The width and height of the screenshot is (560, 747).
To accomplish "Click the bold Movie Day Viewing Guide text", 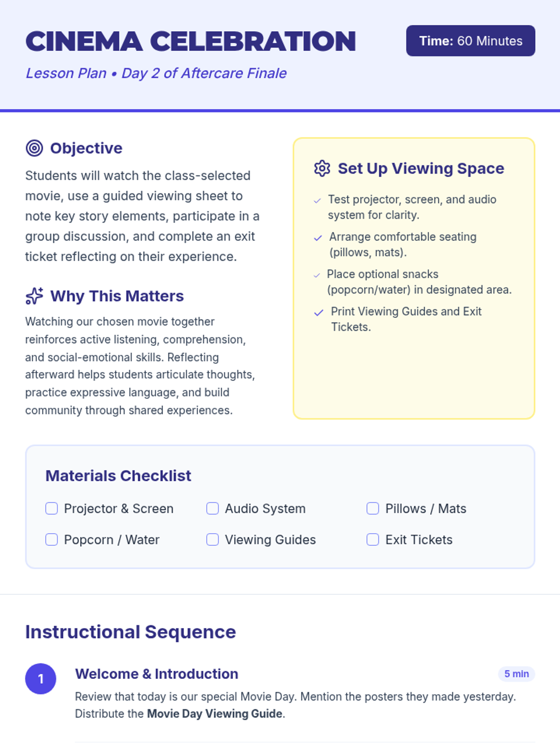I will (x=215, y=714).
